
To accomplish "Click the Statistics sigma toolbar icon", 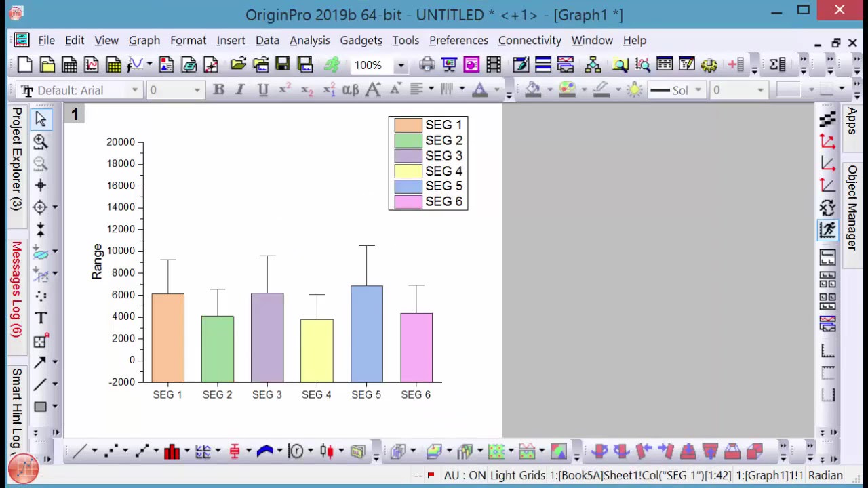I will click(x=778, y=65).
